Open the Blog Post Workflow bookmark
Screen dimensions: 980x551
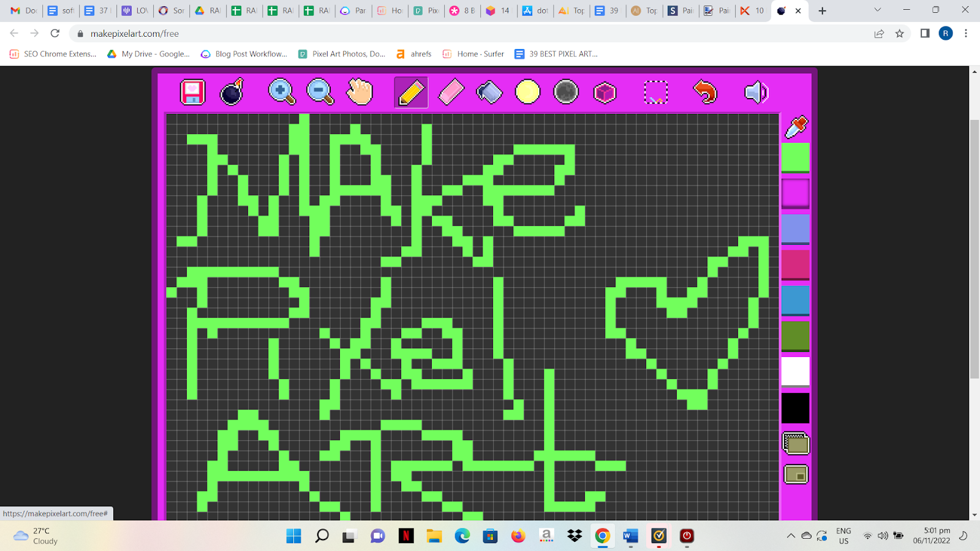244,54
